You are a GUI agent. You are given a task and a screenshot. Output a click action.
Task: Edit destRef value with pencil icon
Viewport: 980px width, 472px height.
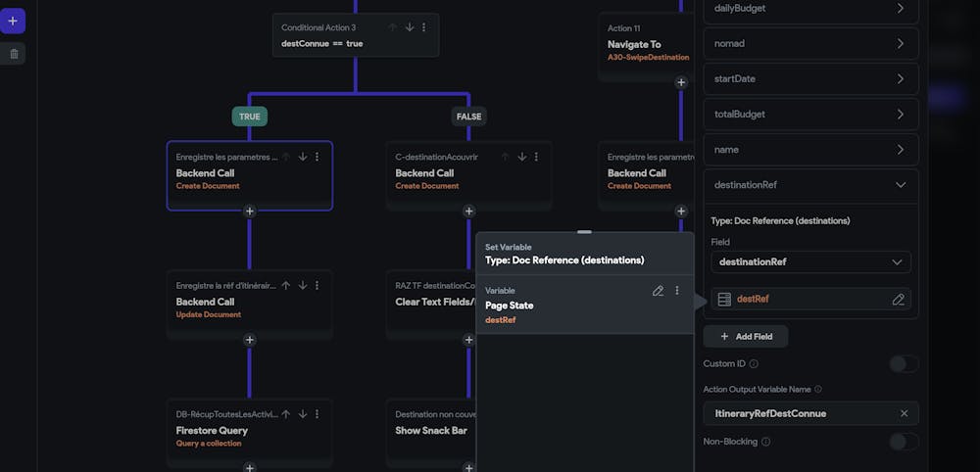(x=898, y=299)
